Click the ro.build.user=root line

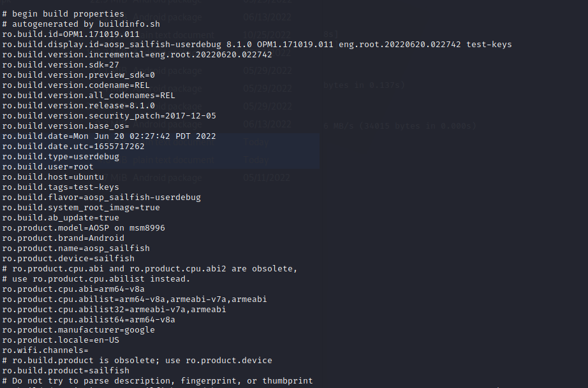[48, 166]
